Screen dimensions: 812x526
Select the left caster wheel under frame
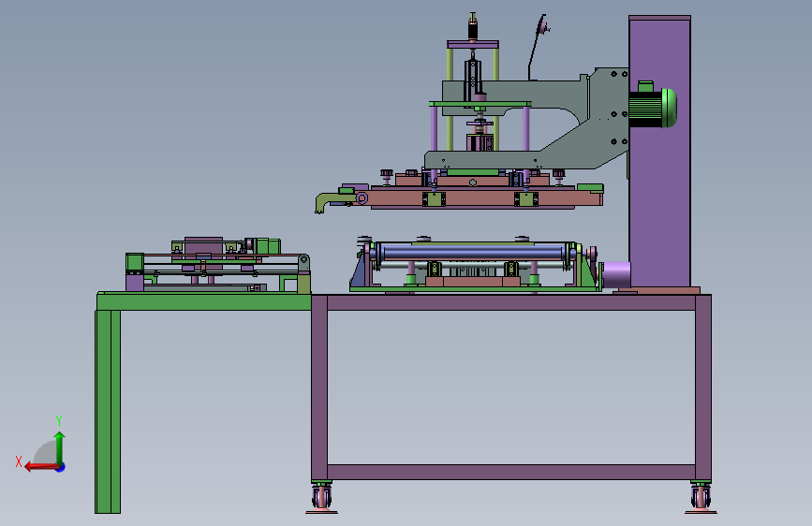point(321,498)
